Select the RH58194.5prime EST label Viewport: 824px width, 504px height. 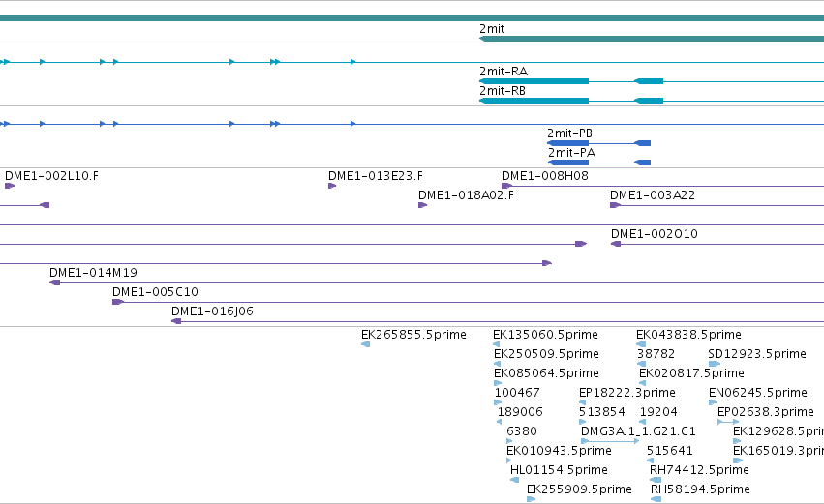click(700, 490)
